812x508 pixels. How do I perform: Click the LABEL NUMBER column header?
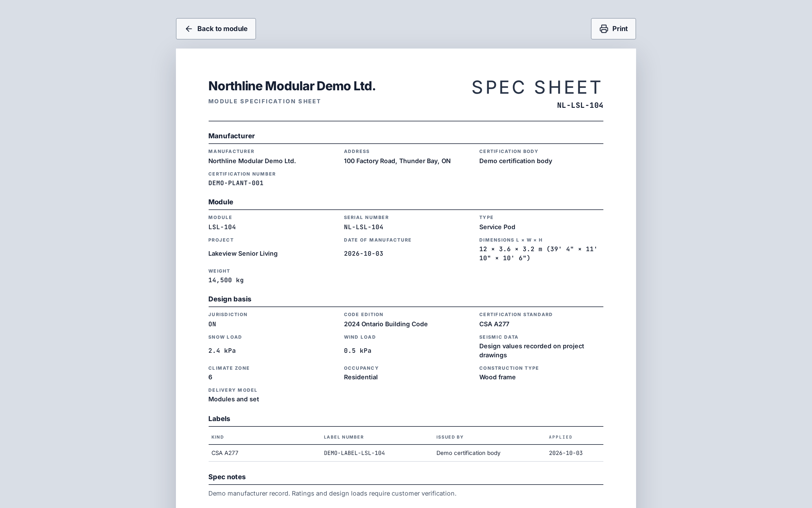pos(344,437)
